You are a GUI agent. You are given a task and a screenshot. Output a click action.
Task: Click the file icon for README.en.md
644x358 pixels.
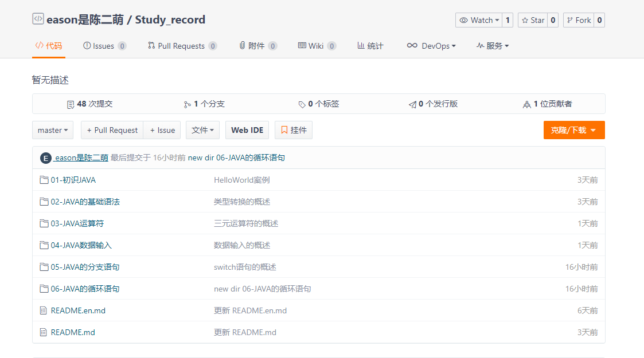[44, 310]
